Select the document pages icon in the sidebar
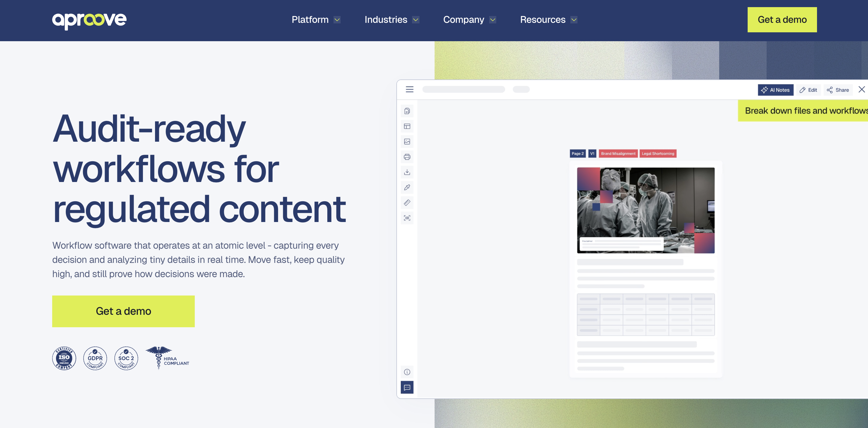Screen dimensions: 868x428 pos(407,111)
